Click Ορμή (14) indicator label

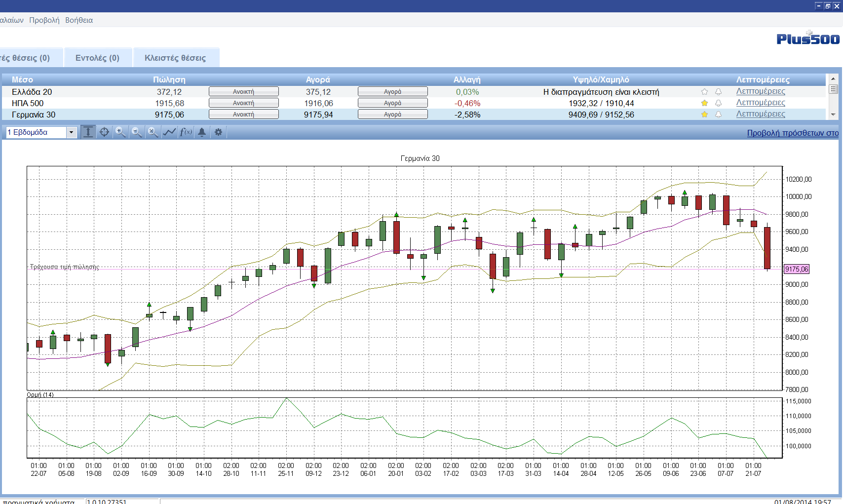(x=40, y=394)
